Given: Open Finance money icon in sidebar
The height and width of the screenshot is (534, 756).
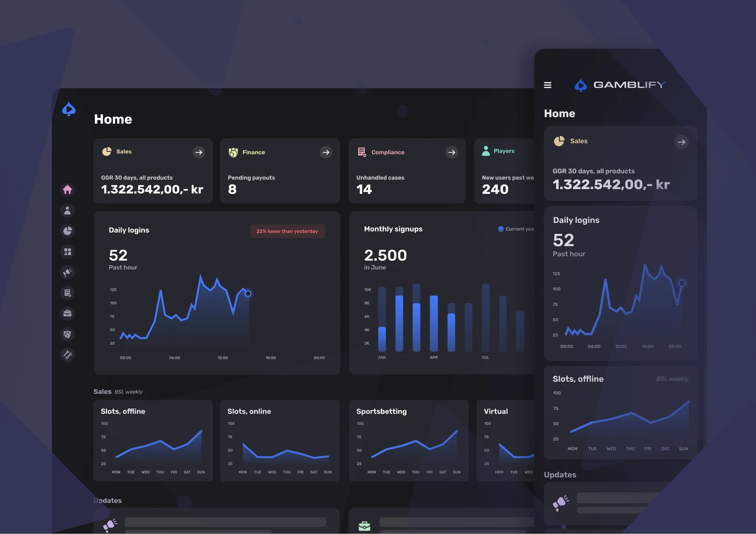Looking at the screenshot, I should tap(67, 334).
